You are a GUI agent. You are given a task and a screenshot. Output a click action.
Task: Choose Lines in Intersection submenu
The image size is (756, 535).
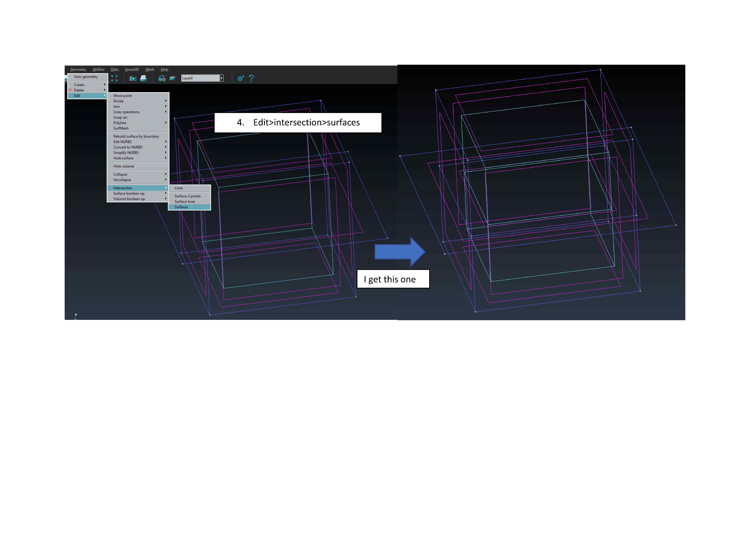click(189, 188)
